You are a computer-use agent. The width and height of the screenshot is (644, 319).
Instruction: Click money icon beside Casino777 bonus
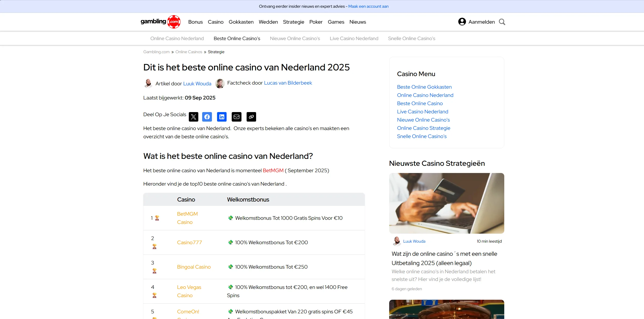click(x=230, y=242)
